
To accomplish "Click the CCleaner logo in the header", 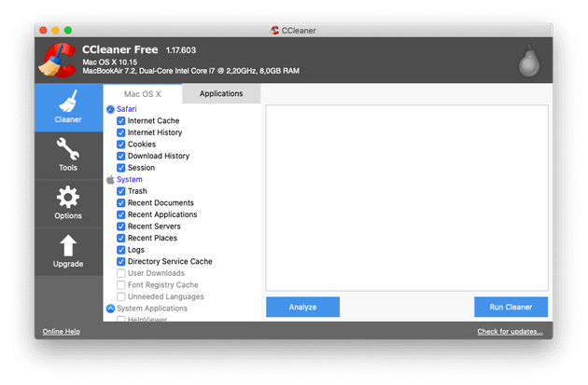I will (x=58, y=60).
